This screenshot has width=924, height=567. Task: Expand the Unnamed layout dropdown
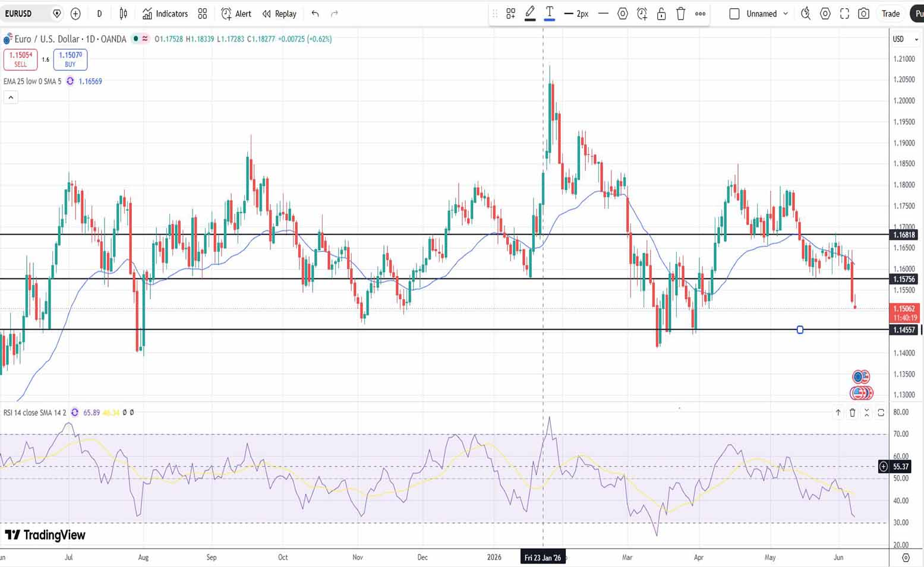click(786, 13)
